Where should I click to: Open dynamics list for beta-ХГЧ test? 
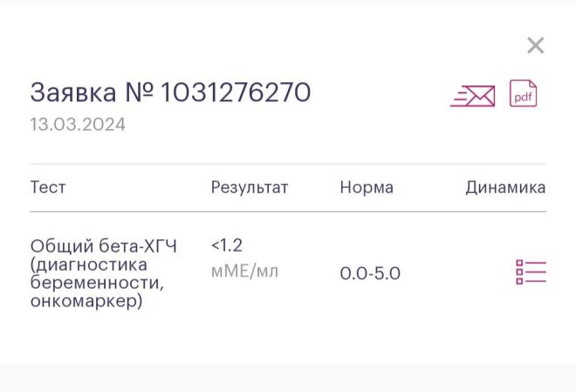pos(531,272)
